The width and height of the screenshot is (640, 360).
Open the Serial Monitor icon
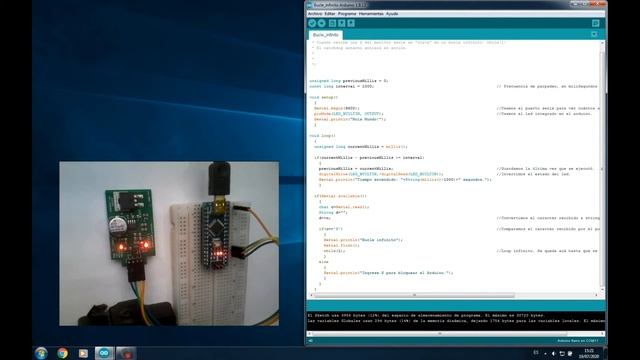tap(596, 23)
